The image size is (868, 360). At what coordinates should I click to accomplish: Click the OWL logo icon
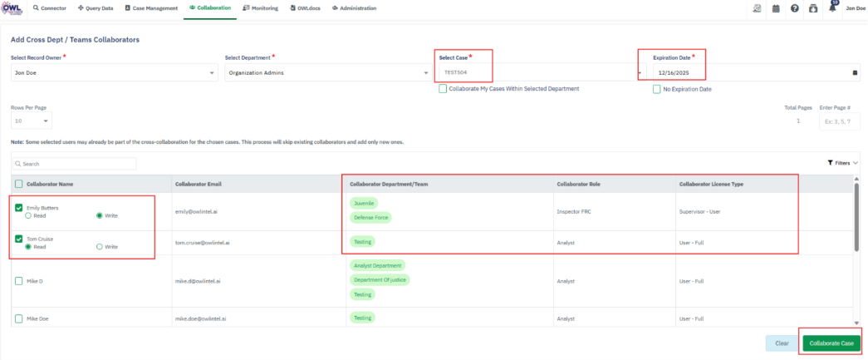pyautogui.click(x=12, y=8)
